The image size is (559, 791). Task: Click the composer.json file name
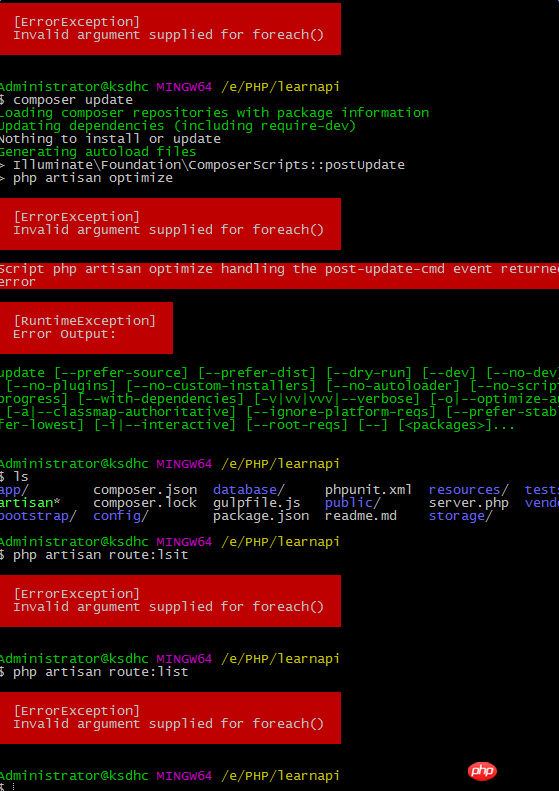tap(145, 490)
